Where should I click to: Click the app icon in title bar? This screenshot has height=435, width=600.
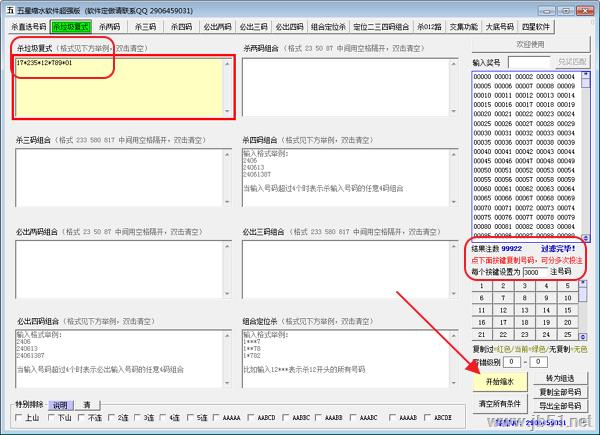10,10
